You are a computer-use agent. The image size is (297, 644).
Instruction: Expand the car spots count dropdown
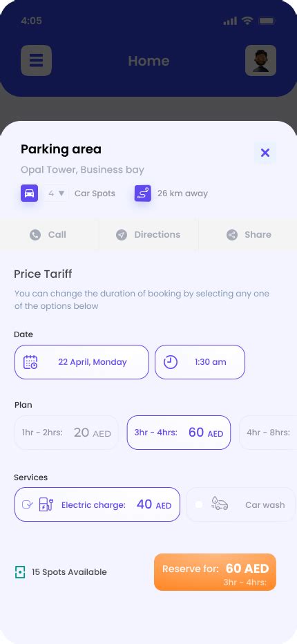(56, 193)
